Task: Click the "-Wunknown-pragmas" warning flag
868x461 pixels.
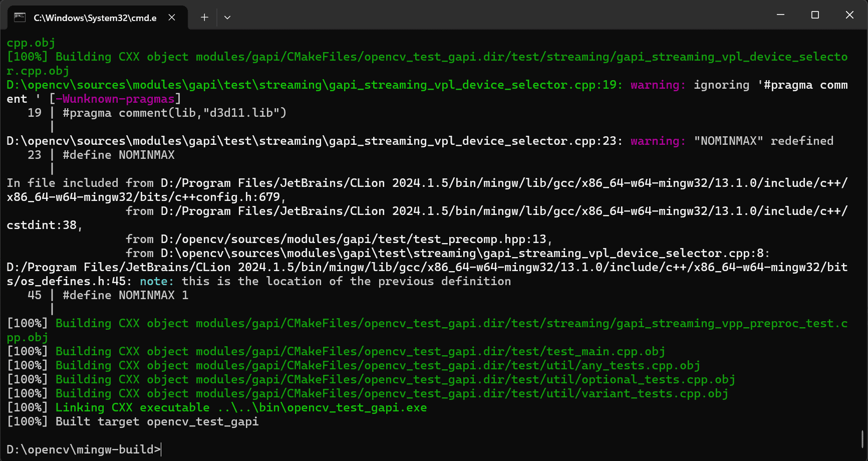Action: (x=115, y=99)
